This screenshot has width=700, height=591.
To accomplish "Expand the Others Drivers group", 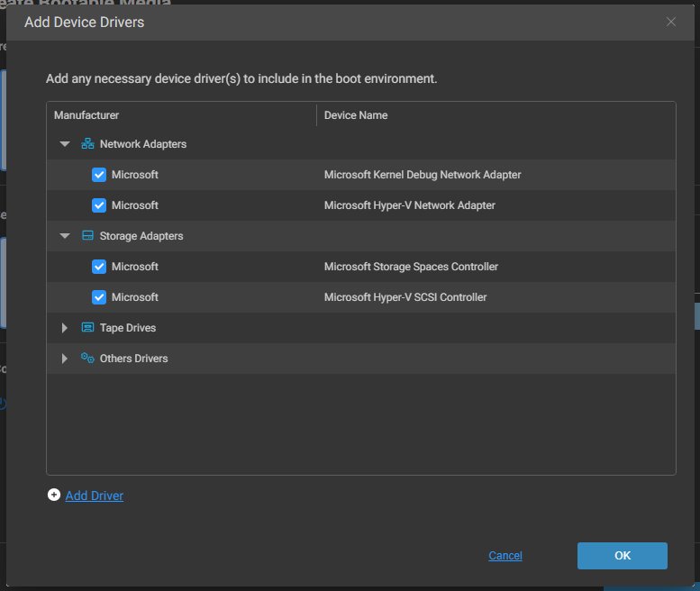I will [65, 359].
